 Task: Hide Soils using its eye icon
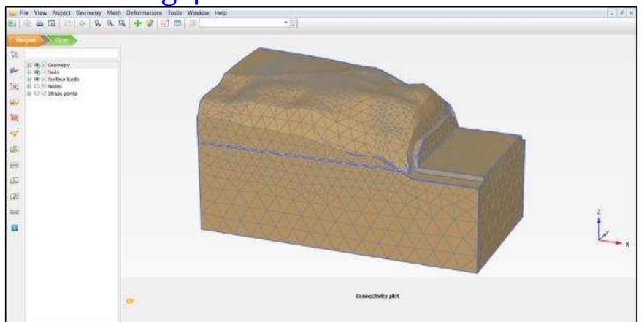pos(37,72)
